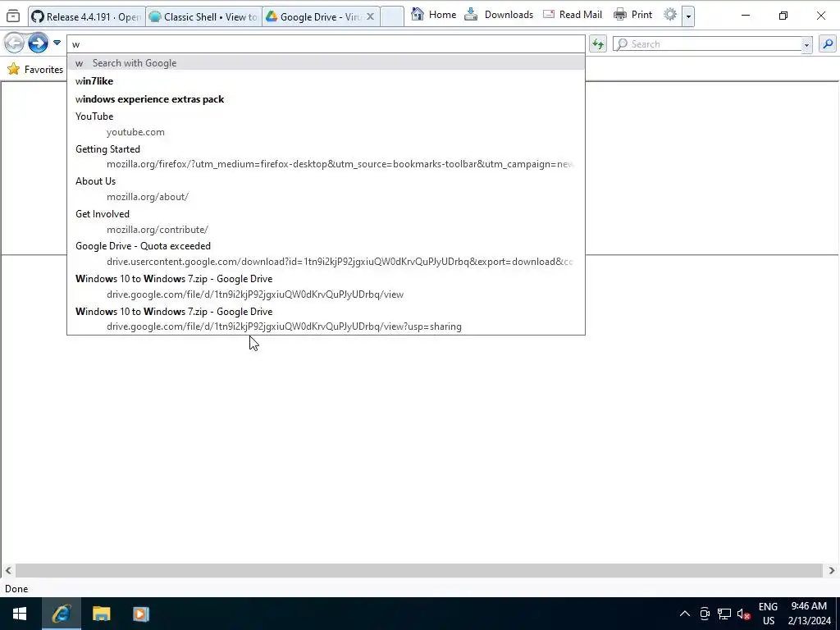Select the 'Get Involved' suggestion
This screenshot has width=840, height=630.
326,221
